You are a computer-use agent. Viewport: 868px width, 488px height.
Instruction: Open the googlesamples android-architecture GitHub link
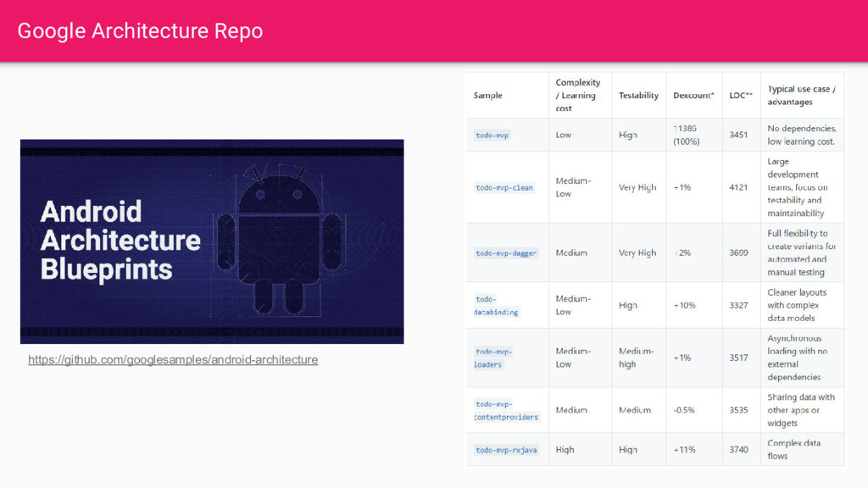click(x=173, y=359)
